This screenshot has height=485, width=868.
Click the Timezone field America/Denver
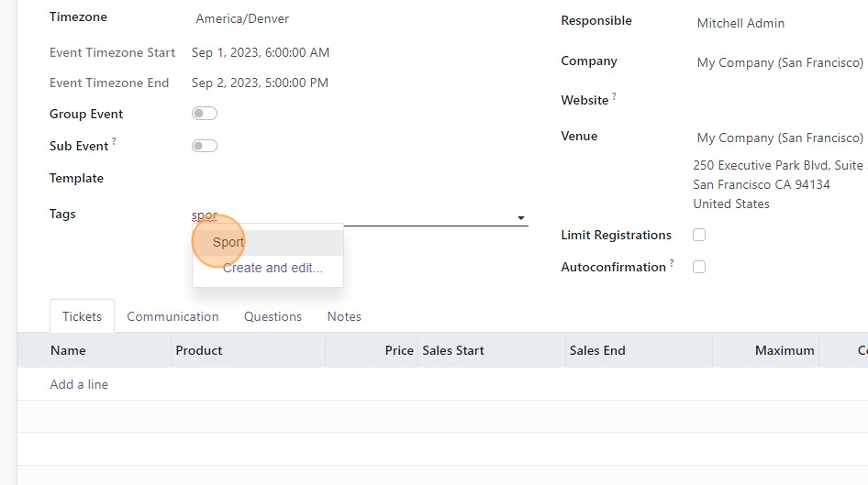242,19
